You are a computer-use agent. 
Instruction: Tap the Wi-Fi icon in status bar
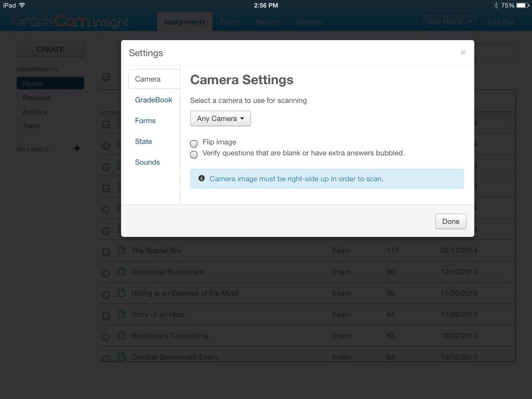[x=22, y=5]
